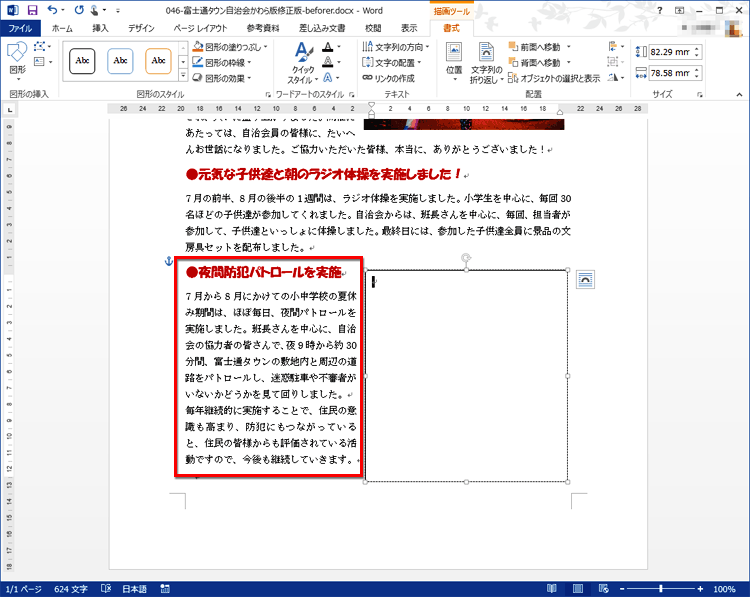This screenshot has height=597, width=750.
Task: Apply the blue outline Abc shape style
Action: point(120,61)
